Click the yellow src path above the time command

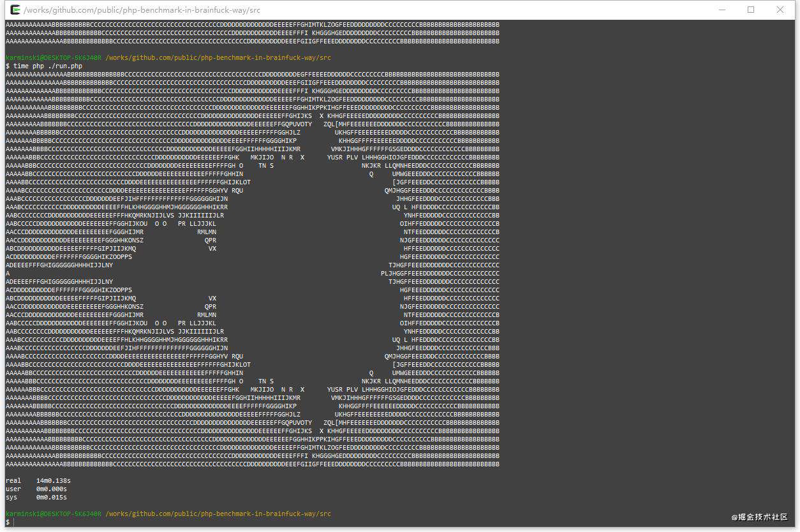pyautogui.click(x=218, y=57)
